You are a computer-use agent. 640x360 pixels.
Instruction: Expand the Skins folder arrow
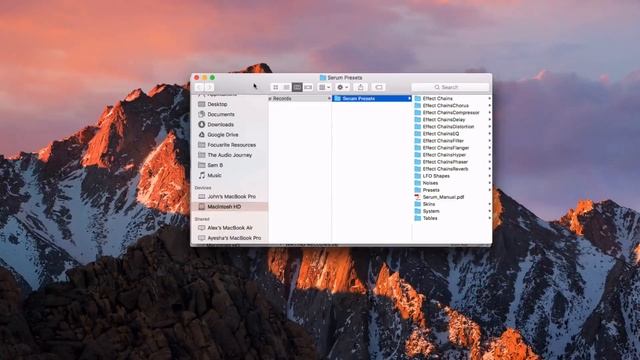(489, 204)
